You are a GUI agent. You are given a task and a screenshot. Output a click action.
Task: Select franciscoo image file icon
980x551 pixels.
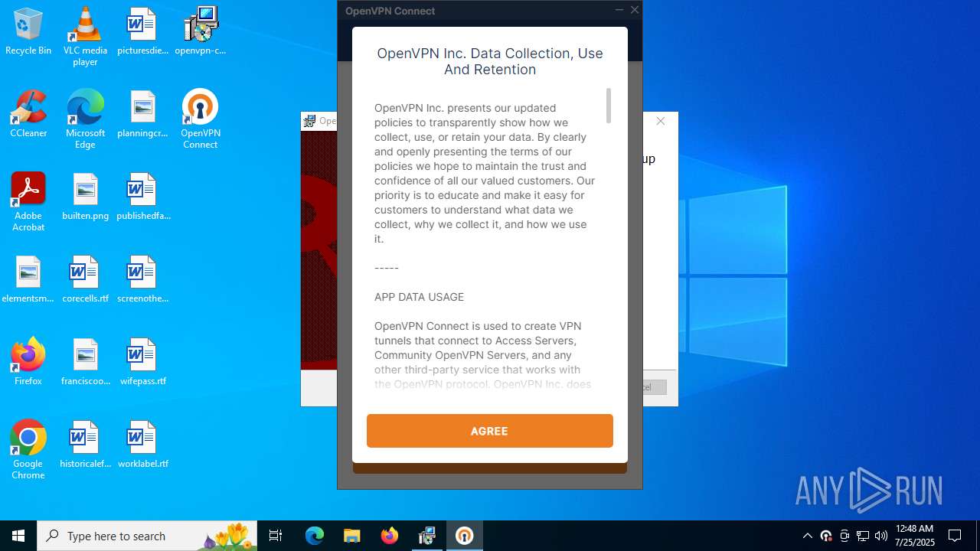pyautogui.click(x=85, y=362)
